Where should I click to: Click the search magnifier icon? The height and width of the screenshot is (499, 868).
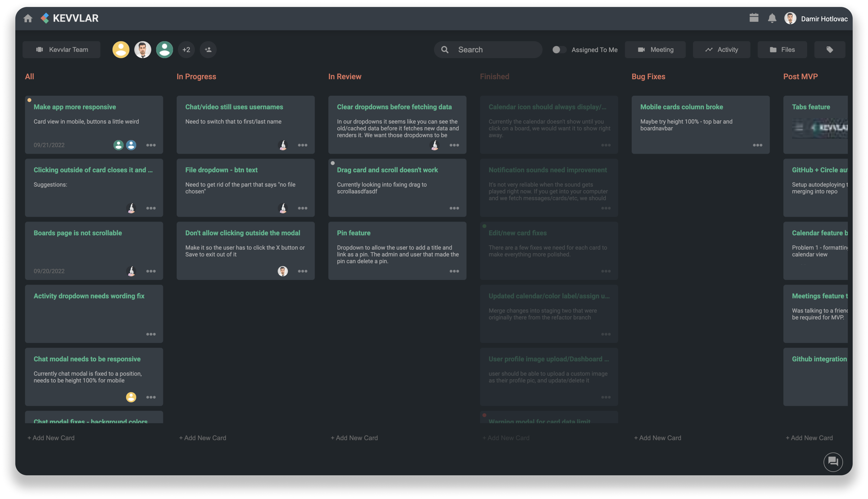point(445,50)
